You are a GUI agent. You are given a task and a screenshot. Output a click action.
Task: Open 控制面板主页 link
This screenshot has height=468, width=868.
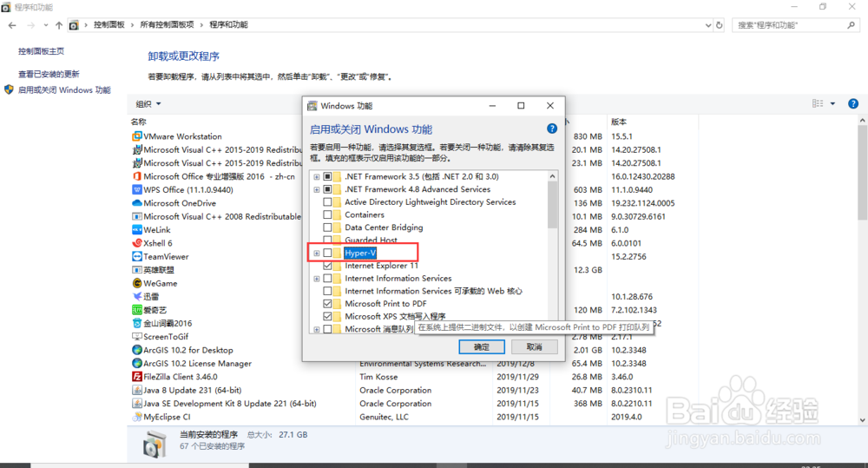[41, 51]
